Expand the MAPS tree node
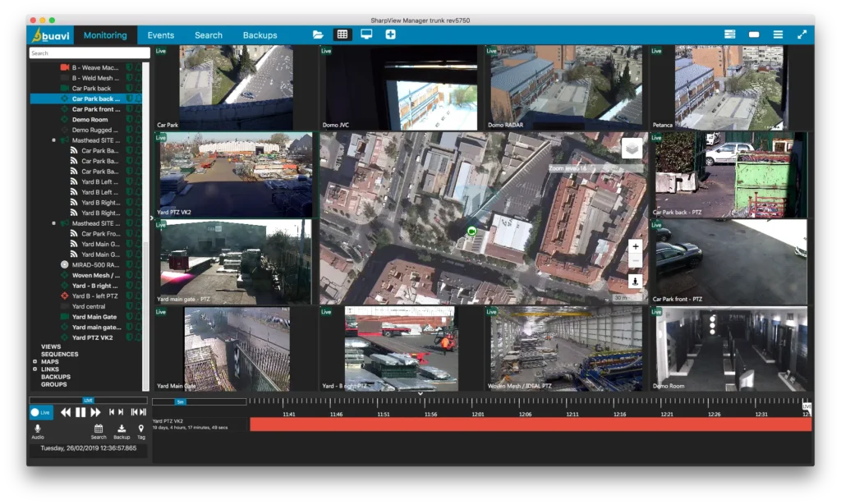 (x=34, y=362)
